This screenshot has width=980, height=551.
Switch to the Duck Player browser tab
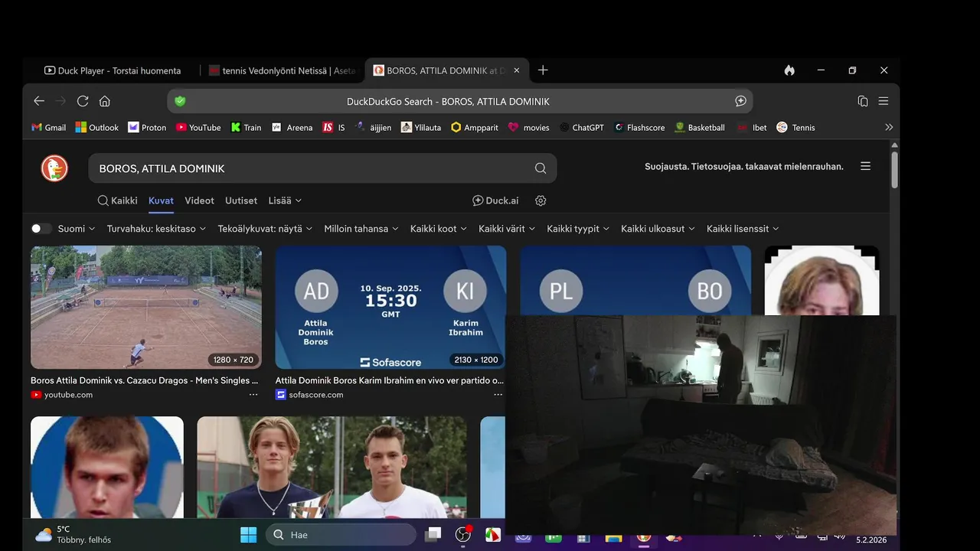click(x=113, y=70)
